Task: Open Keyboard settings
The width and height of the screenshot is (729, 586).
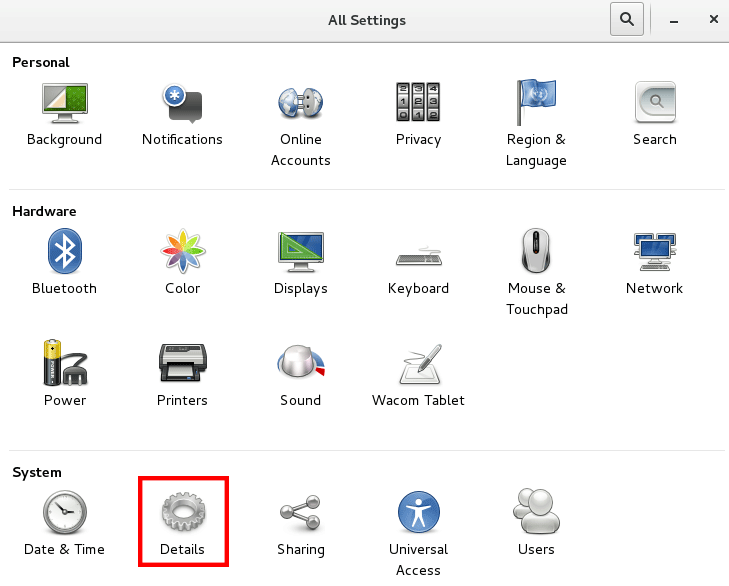Action: pos(418,262)
